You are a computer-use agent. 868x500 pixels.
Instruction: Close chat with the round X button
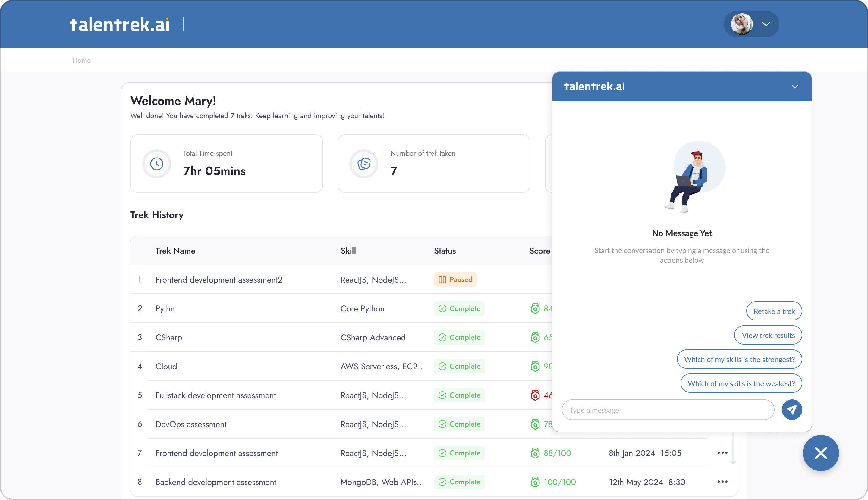click(821, 453)
